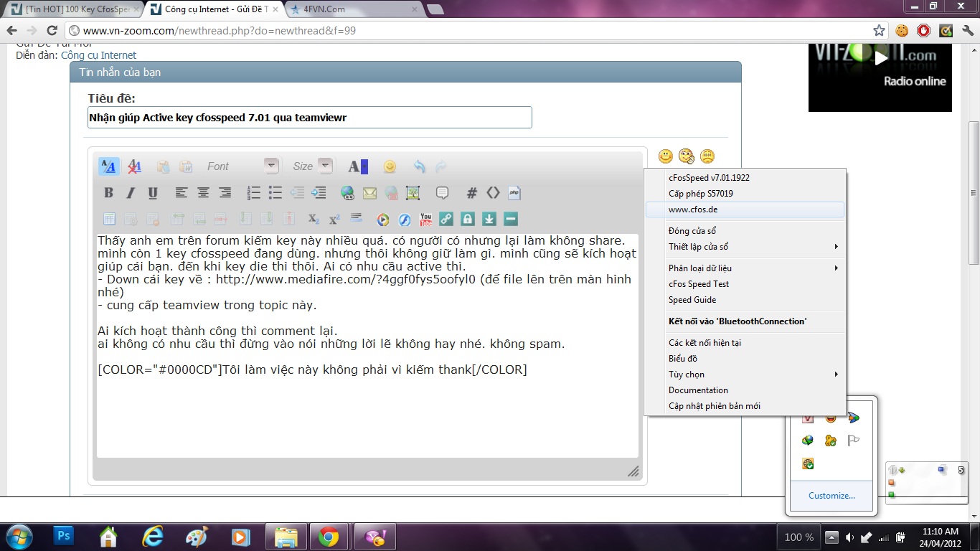Click the volume speaker tray icon
Viewport: 980px width, 551px height.
(849, 537)
